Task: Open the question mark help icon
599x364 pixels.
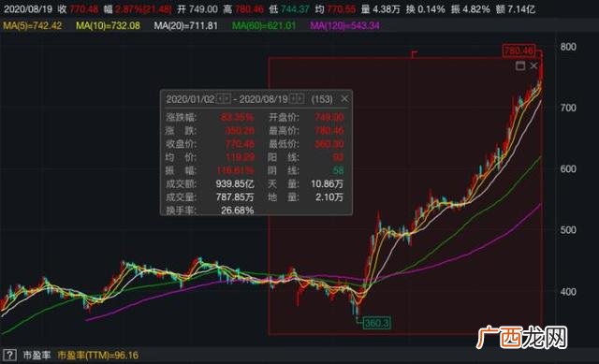Action: [9, 355]
